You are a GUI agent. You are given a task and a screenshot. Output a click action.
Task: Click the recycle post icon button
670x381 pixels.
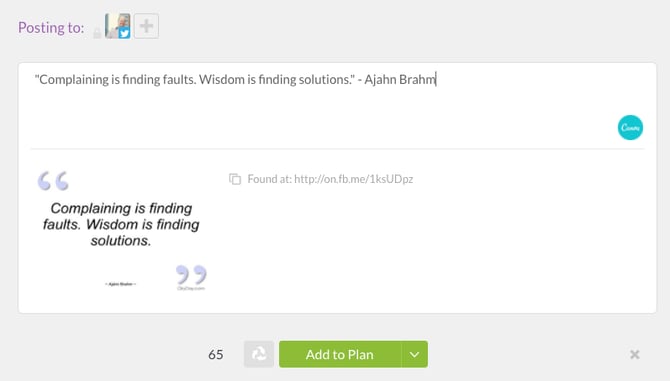(259, 354)
